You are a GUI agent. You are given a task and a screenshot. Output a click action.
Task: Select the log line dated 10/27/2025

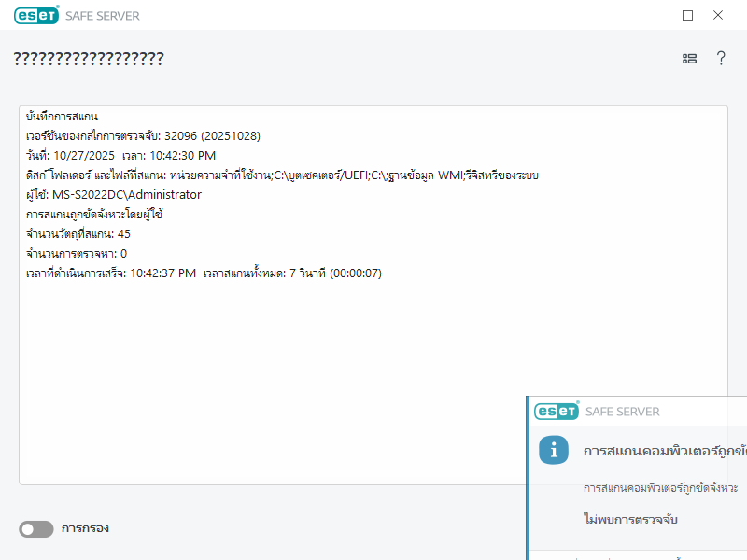point(120,156)
